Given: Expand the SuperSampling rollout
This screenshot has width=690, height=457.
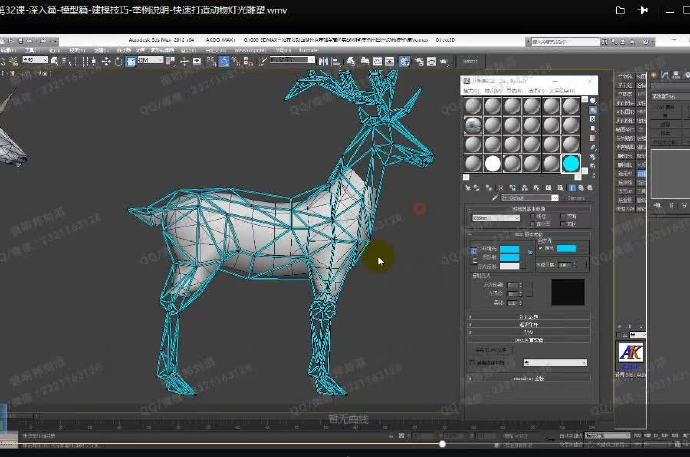Looking at the screenshot, I should coord(528,325).
